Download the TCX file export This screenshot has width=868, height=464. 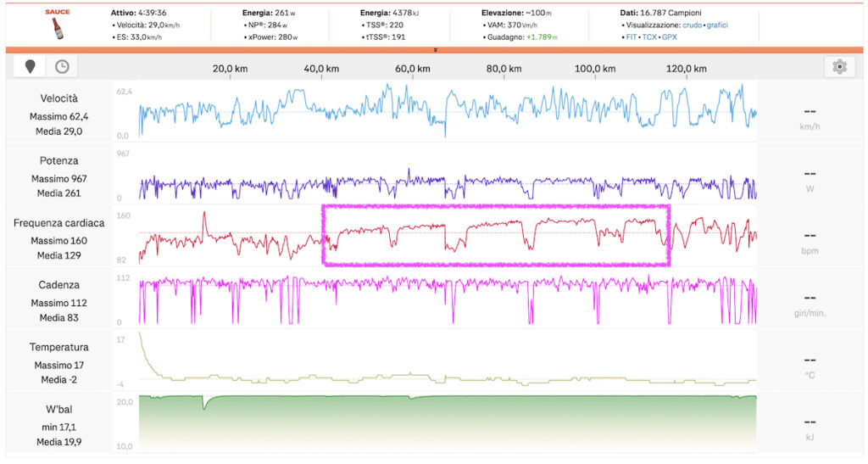(648, 37)
